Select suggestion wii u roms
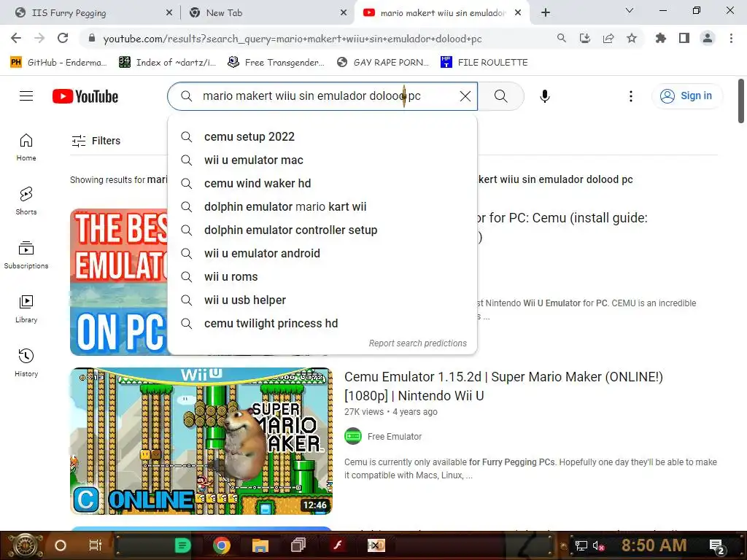Screen dimensions: 747x560 (x=322, y=276)
